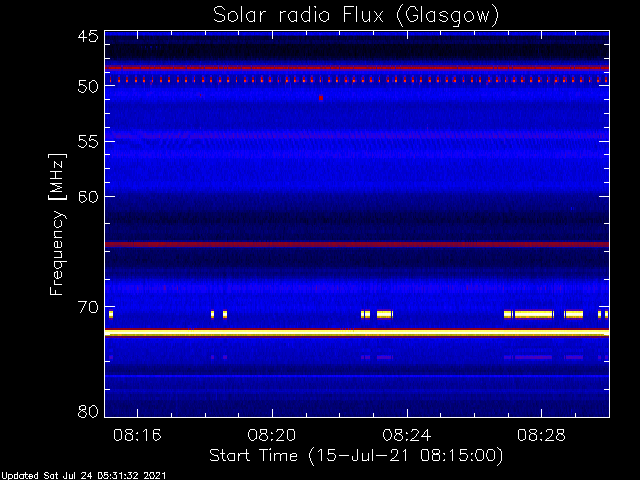Click the 70 frequency tick label
This screenshot has height=480, width=640.
(x=88, y=307)
